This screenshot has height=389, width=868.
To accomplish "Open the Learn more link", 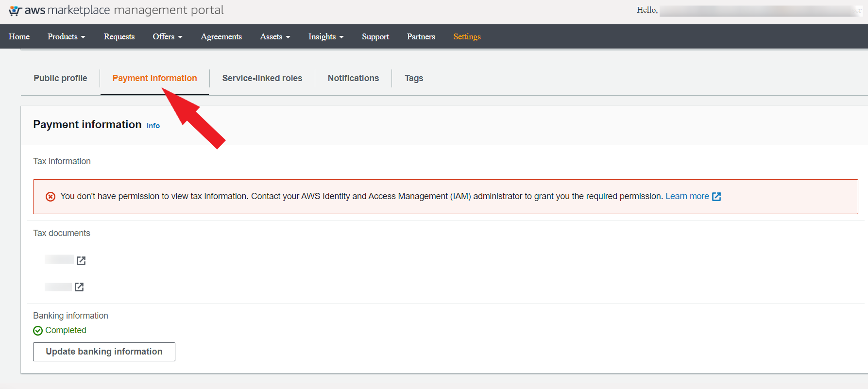I will click(x=687, y=196).
